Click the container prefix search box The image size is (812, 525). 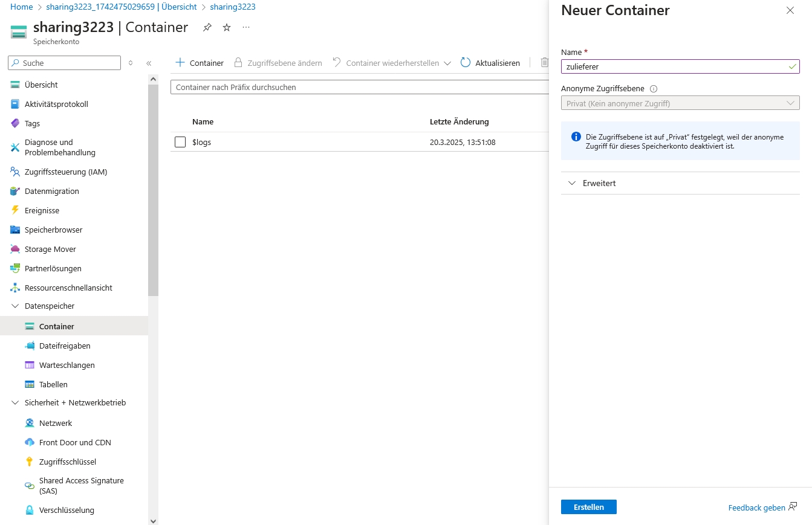coord(359,87)
